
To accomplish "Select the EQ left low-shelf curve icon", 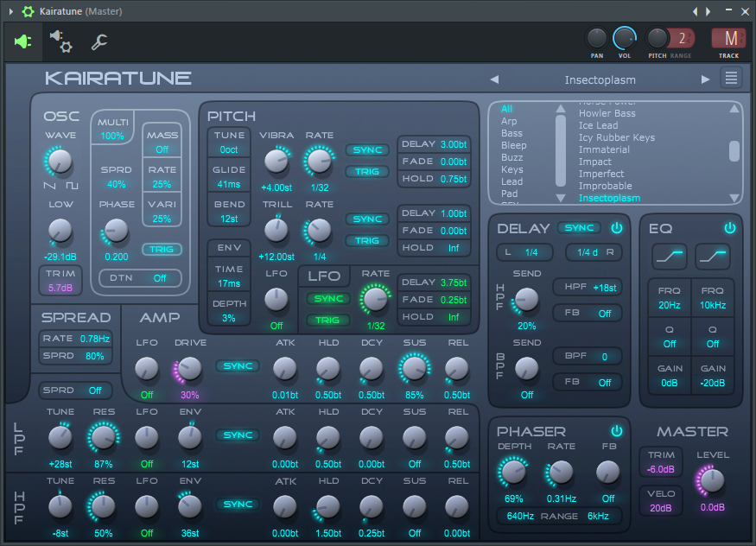I will coord(670,256).
